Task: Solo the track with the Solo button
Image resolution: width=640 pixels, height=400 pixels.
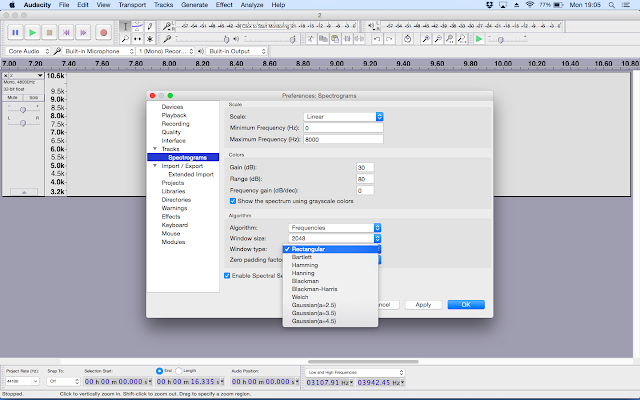Action: 33,98
